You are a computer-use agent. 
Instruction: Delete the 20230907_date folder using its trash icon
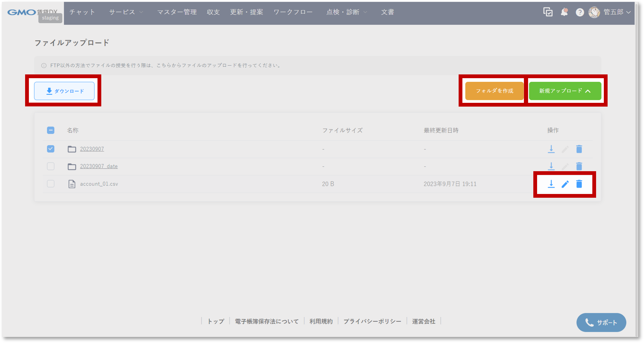579,166
